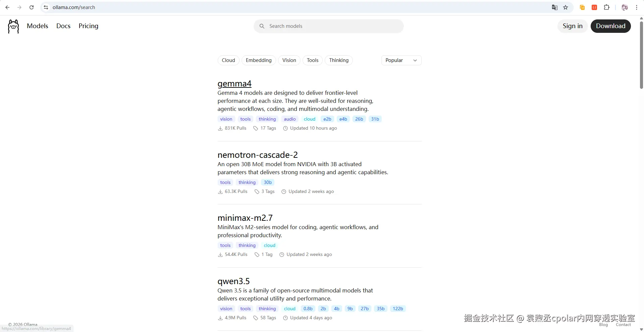Open the Popular sort dropdown

401,60
